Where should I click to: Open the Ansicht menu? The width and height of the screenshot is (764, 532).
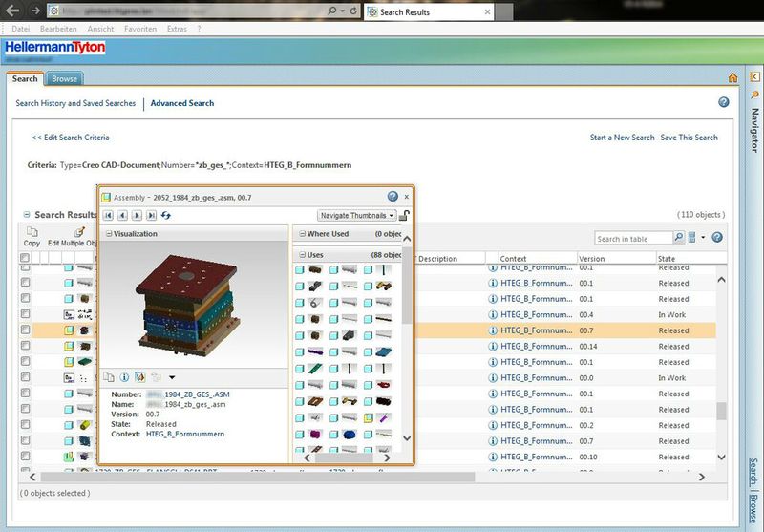(100, 29)
